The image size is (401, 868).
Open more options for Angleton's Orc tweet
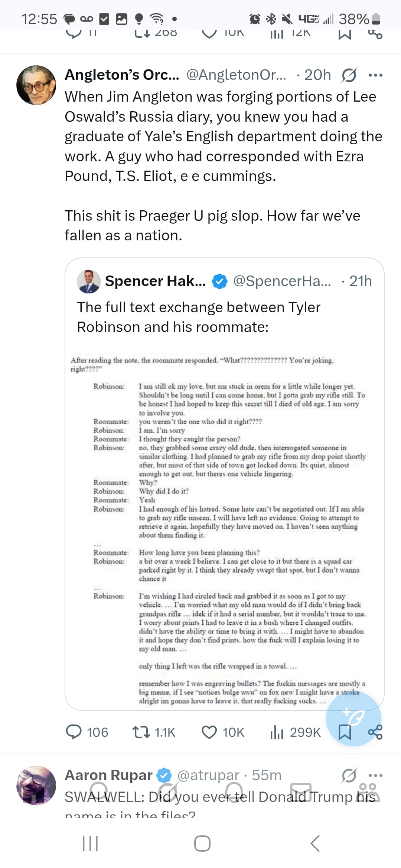pyautogui.click(x=375, y=75)
